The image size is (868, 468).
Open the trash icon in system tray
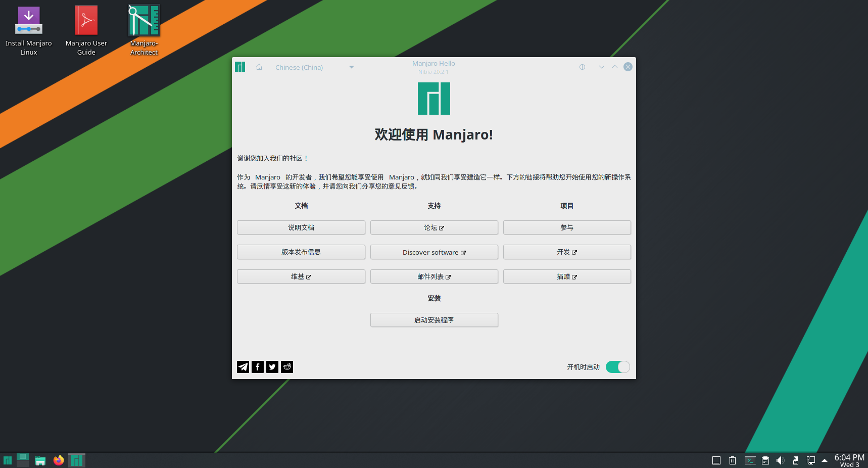pyautogui.click(x=733, y=460)
